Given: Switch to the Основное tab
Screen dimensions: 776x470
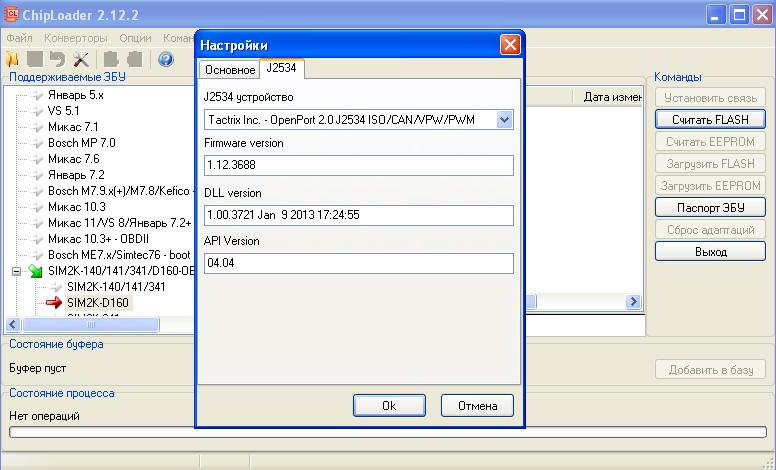Looking at the screenshot, I should [x=229, y=70].
